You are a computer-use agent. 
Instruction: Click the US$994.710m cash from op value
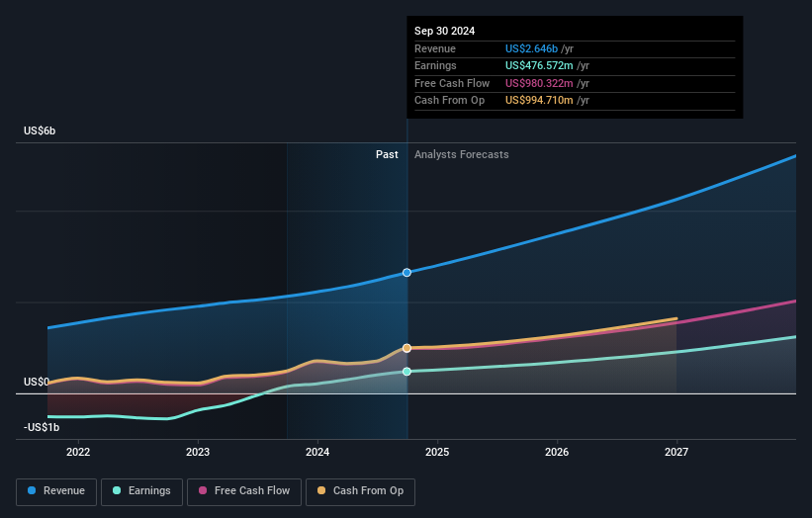(539, 101)
